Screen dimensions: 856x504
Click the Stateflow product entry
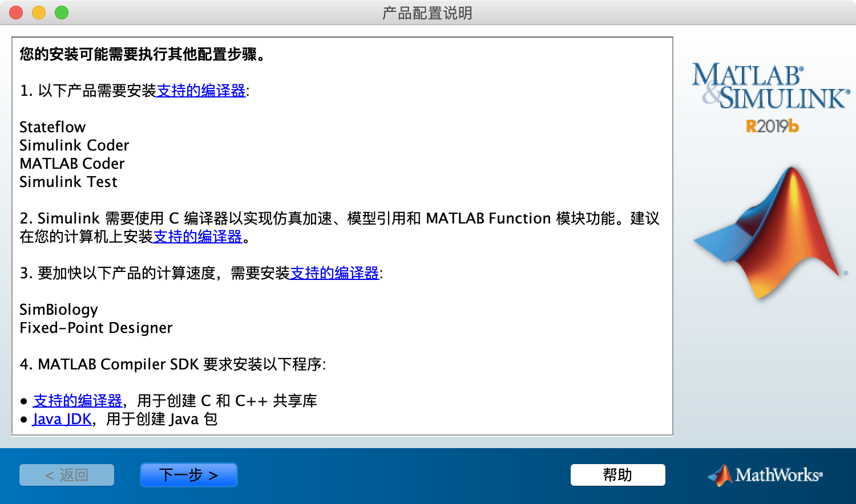tap(53, 127)
